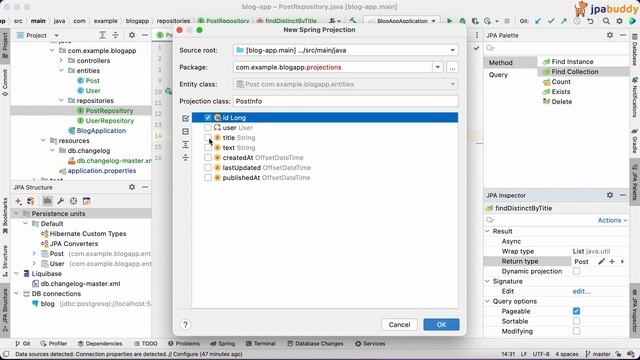
Task: Open the Terminal tool window tab
Action: (260, 344)
